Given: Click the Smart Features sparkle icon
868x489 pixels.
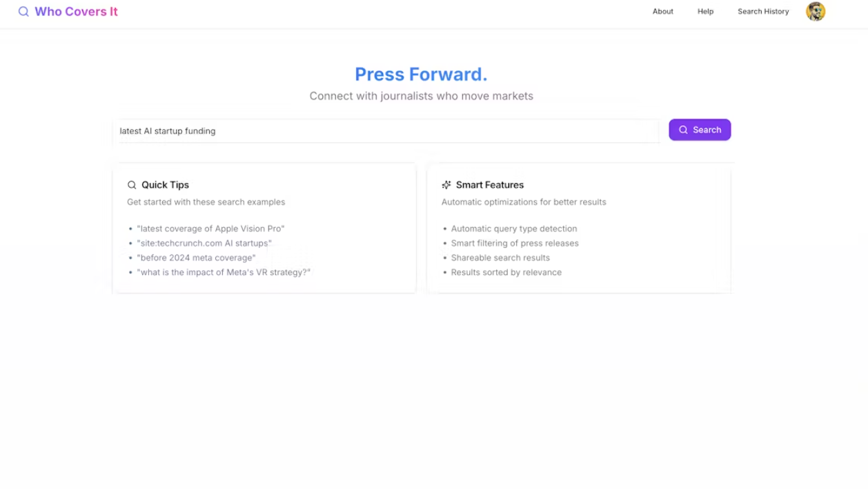Looking at the screenshot, I should pyautogui.click(x=446, y=185).
